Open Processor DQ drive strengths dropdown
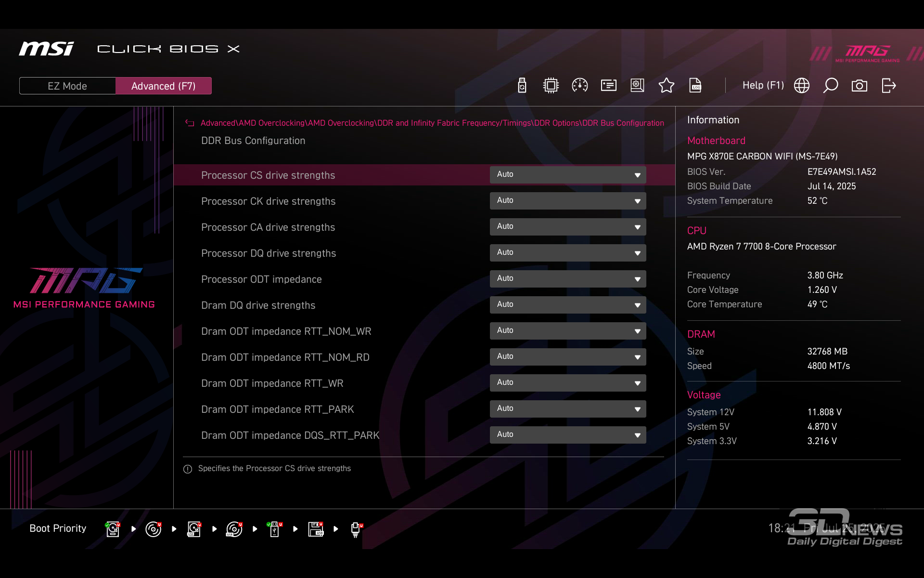This screenshot has height=578, width=924. click(568, 253)
